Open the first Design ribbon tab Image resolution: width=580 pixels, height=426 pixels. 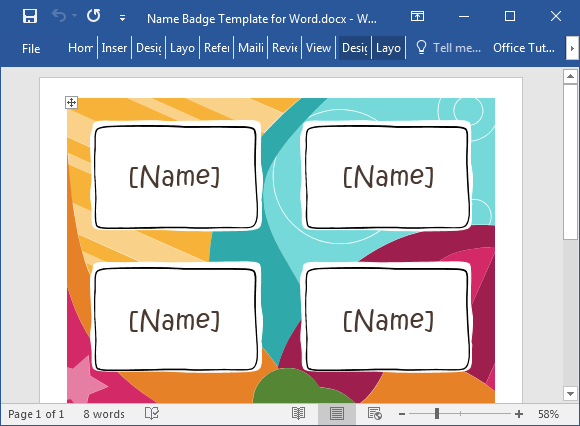point(149,48)
